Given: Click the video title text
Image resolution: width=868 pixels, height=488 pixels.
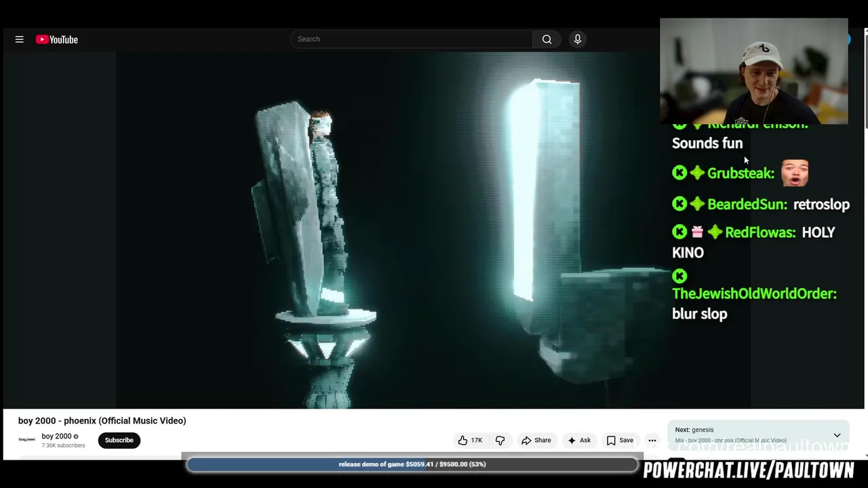Looking at the screenshot, I should [102, 420].
